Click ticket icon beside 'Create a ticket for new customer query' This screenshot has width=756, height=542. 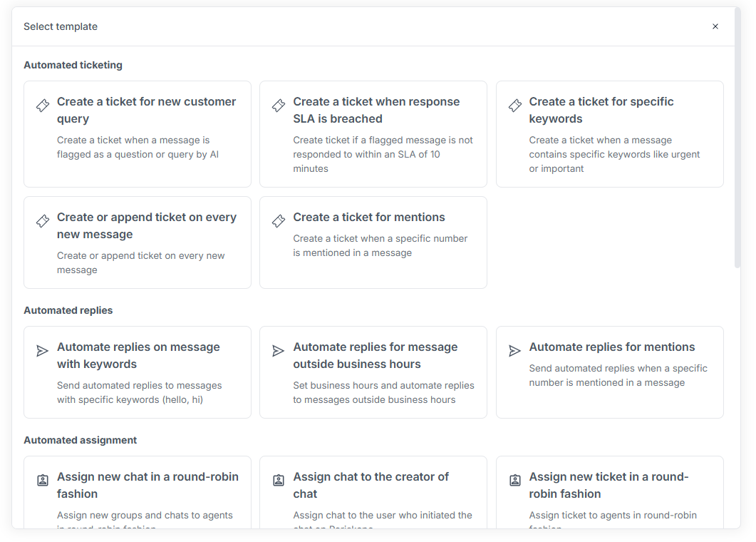tap(43, 106)
